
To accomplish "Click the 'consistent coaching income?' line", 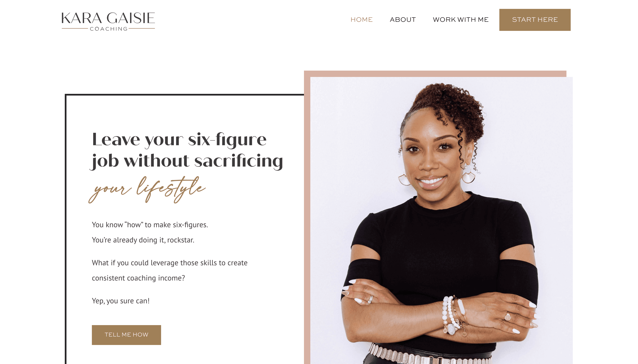I will (x=138, y=278).
